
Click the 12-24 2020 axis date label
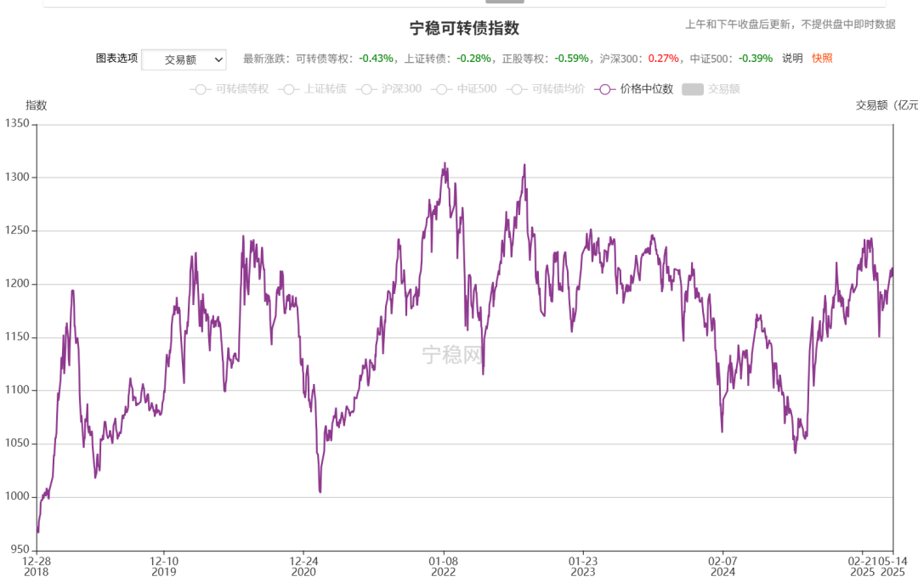tap(303, 567)
